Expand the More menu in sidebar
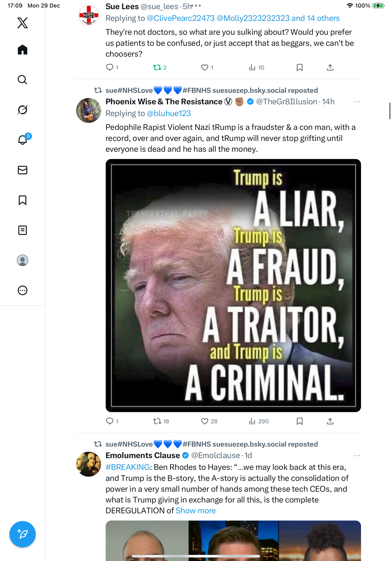392x561 pixels. (x=23, y=290)
